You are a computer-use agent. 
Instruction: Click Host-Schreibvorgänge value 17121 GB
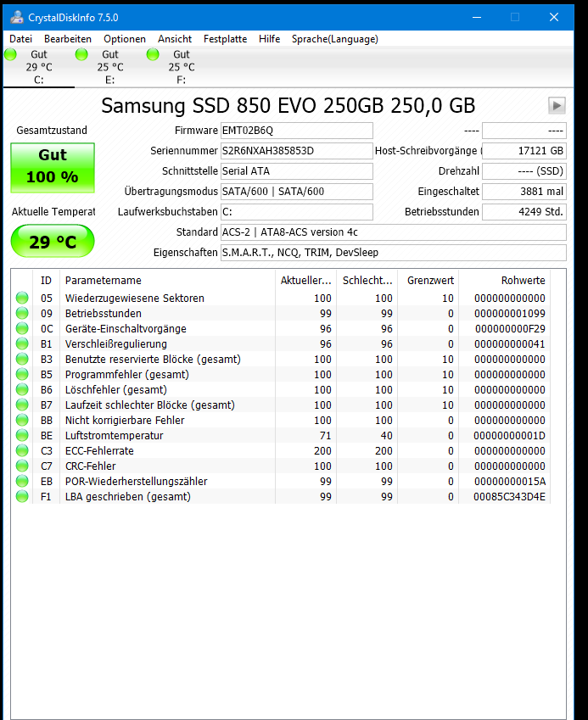click(524, 151)
